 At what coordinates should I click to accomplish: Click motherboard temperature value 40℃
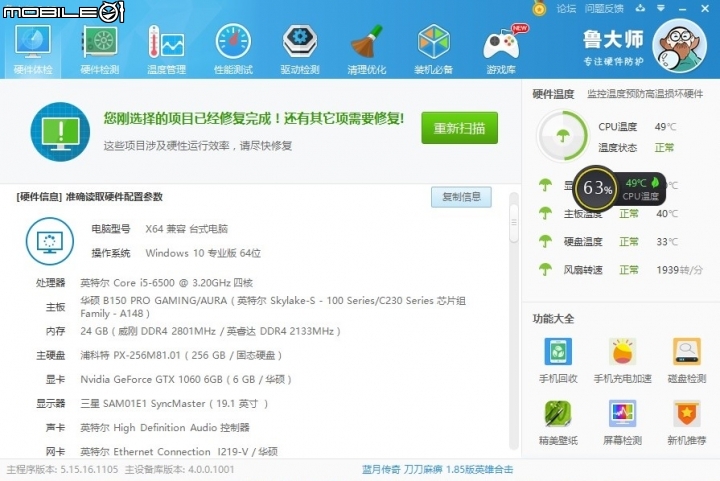tap(666, 213)
